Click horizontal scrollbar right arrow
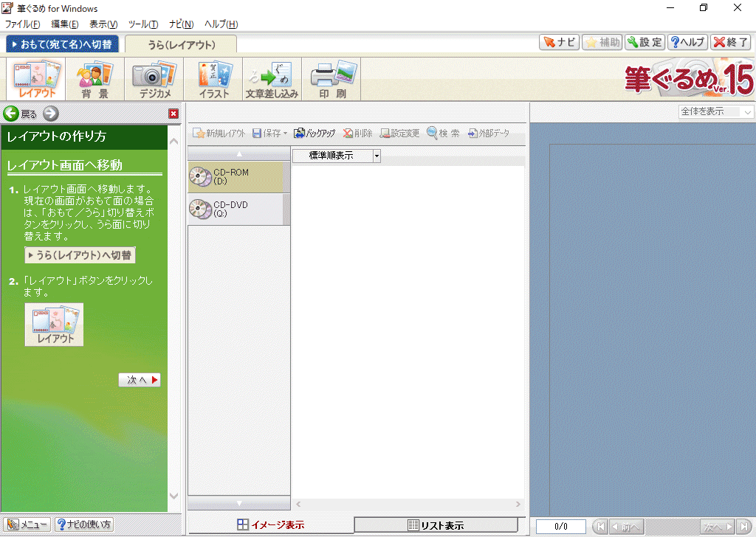Viewport: 756px width, 537px height. coord(518,505)
